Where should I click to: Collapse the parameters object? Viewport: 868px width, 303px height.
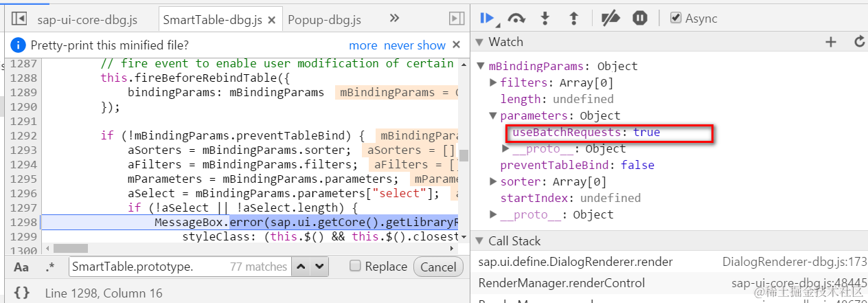493,116
